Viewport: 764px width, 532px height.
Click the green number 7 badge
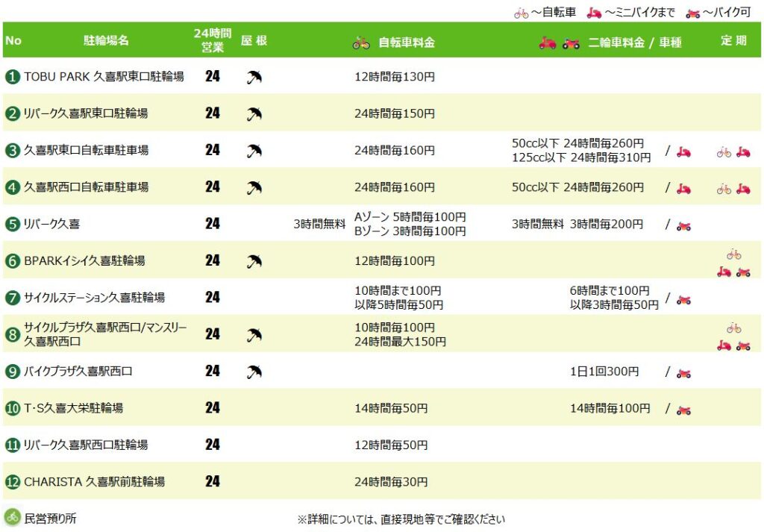tap(13, 298)
